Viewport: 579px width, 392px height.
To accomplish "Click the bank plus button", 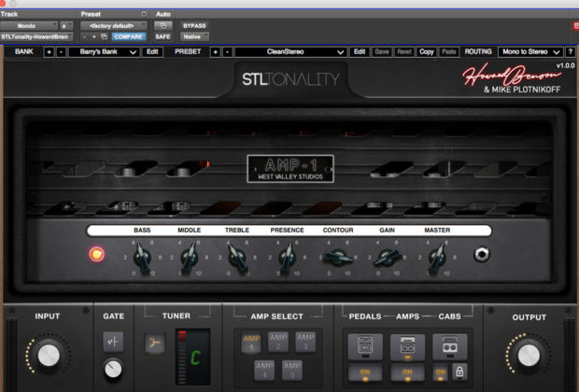I will coord(49,52).
